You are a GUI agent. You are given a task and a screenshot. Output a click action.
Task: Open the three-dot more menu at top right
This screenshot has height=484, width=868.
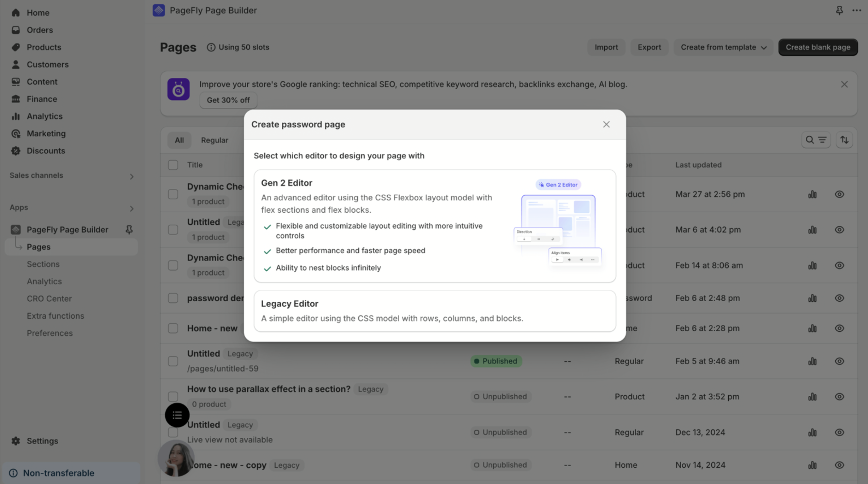(856, 11)
